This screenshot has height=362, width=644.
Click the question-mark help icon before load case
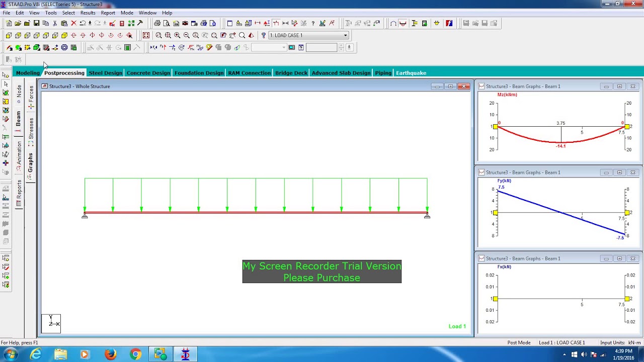click(x=263, y=35)
